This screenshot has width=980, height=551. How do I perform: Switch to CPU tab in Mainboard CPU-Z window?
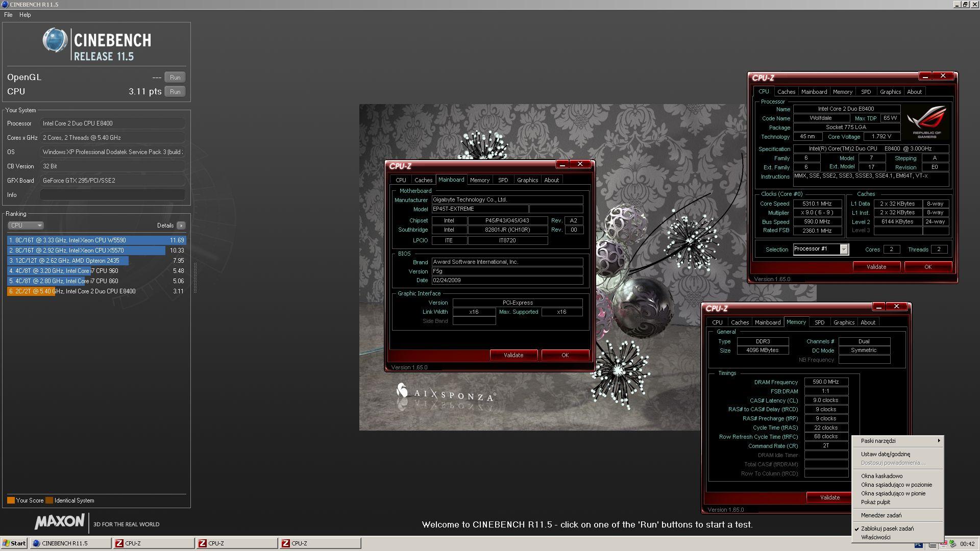pyautogui.click(x=401, y=180)
